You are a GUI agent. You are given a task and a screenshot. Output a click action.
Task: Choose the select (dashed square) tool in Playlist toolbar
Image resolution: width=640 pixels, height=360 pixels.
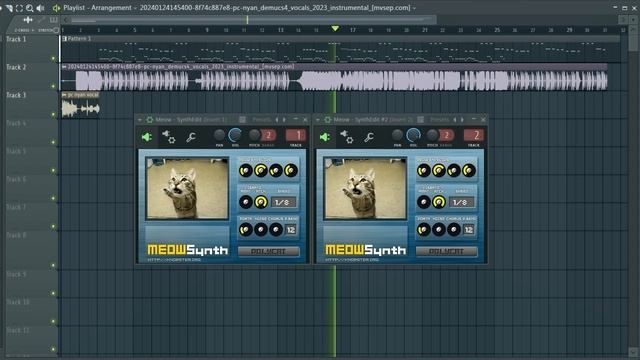point(19,8)
